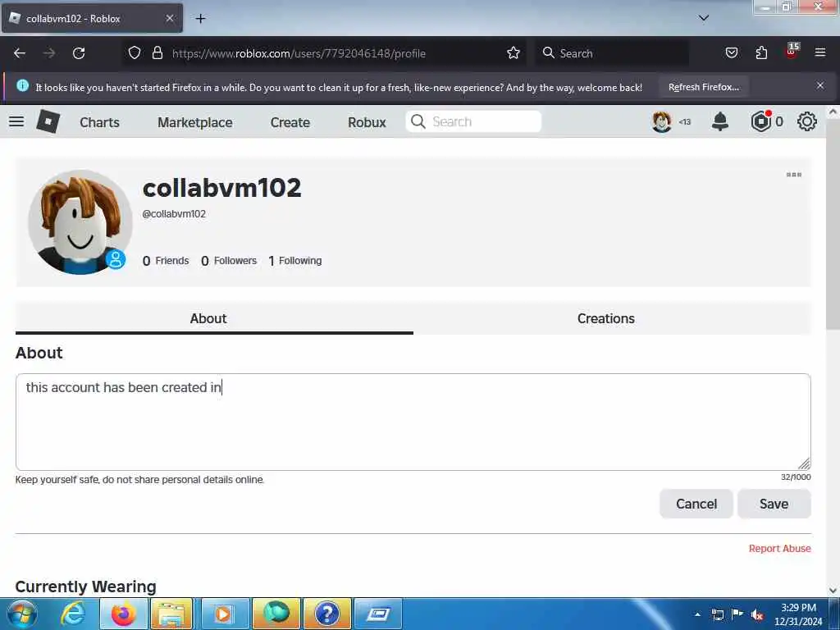Open the Charts navigation item
840x630 pixels.
[99, 122]
